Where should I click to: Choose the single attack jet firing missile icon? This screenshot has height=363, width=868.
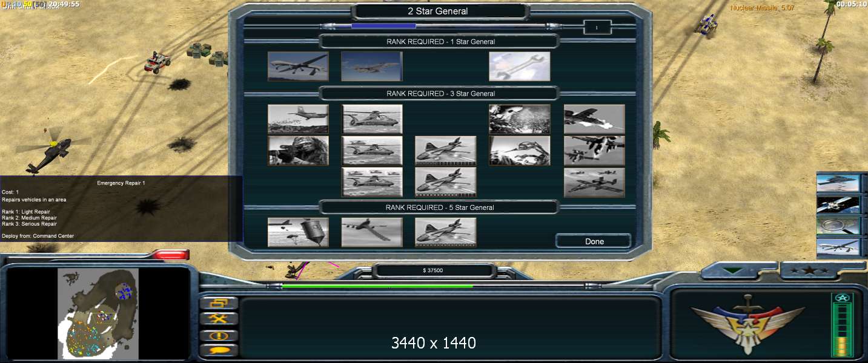[594, 119]
